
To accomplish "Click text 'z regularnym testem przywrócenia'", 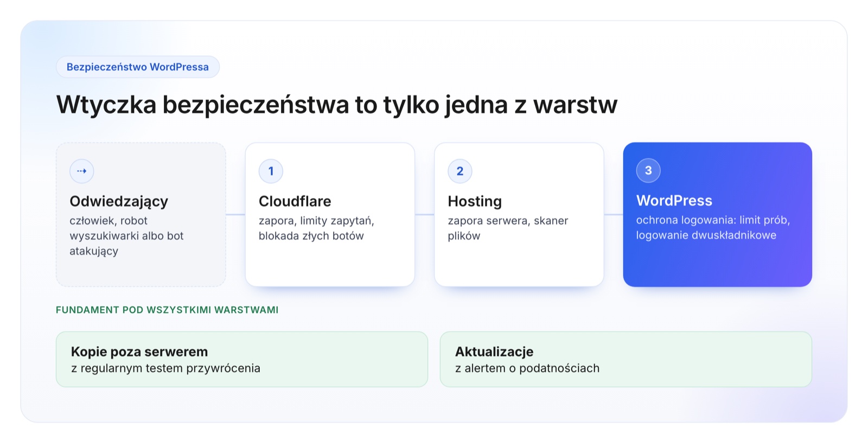I will (165, 368).
